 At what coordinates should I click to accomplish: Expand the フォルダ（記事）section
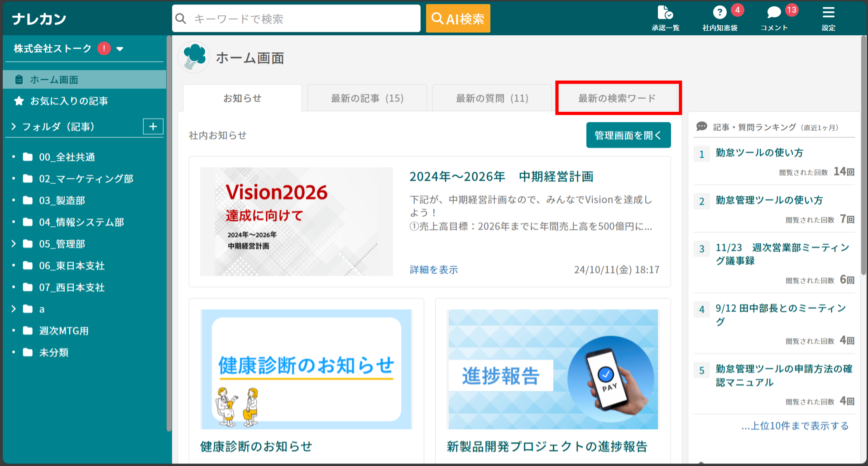pyautogui.click(x=13, y=127)
